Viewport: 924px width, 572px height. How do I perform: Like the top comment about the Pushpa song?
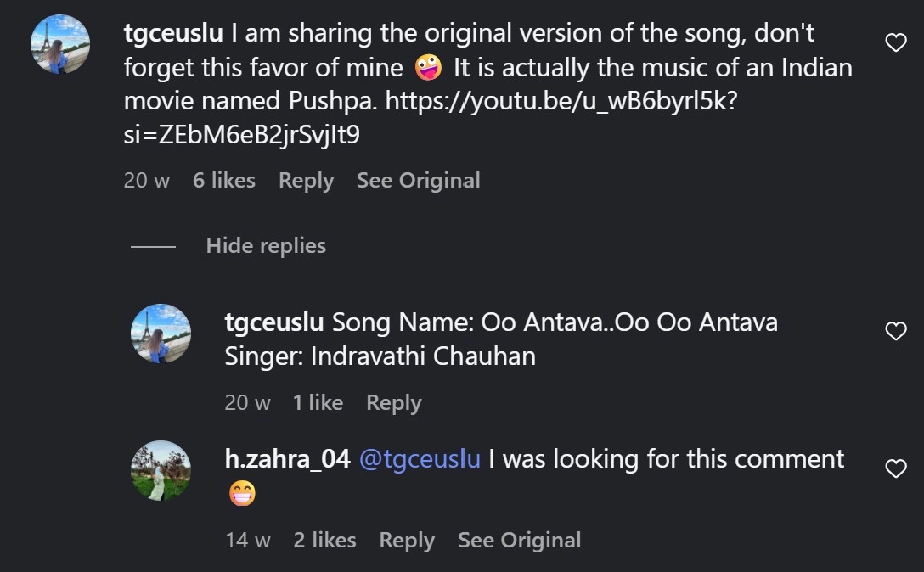coord(896,42)
